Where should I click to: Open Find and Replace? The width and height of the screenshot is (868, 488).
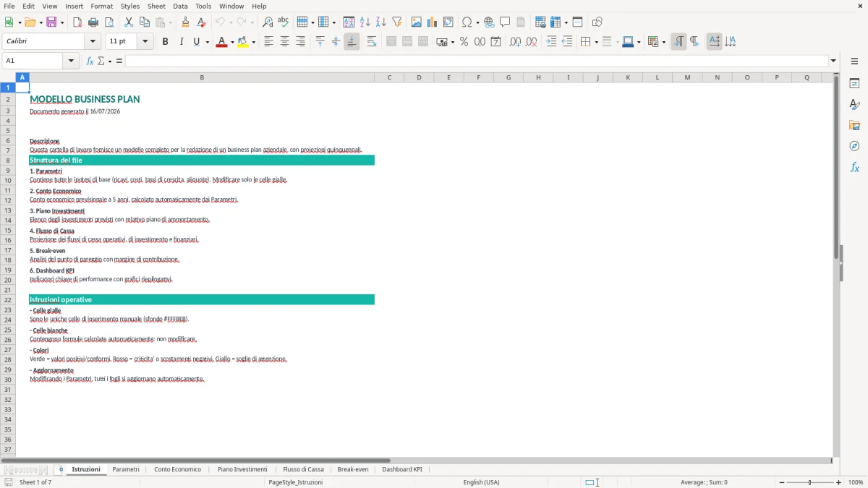coord(268,22)
